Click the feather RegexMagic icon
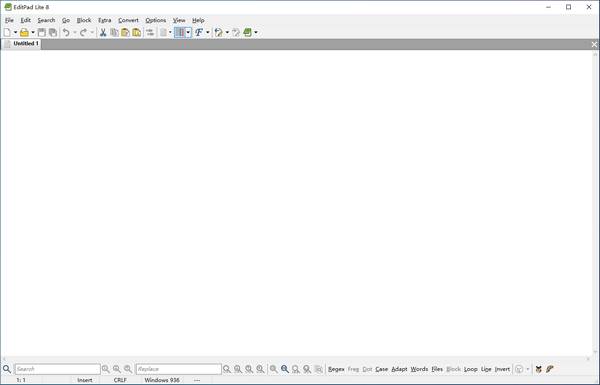The height and width of the screenshot is (385, 600). [549, 369]
